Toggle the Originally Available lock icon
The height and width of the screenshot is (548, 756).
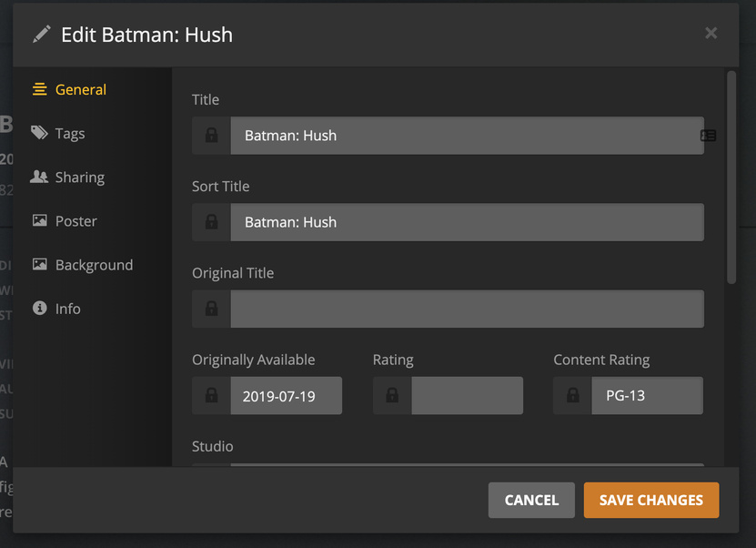tap(211, 396)
